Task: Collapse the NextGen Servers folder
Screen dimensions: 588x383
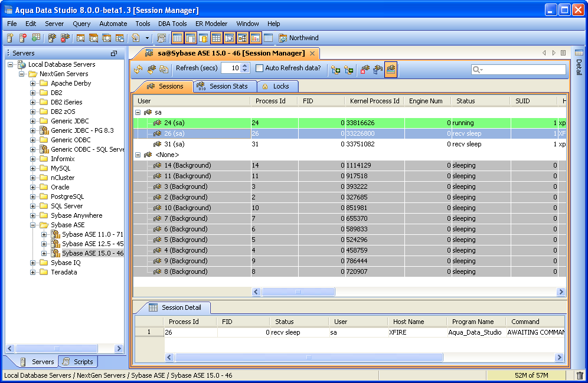Action: tap(22, 74)
